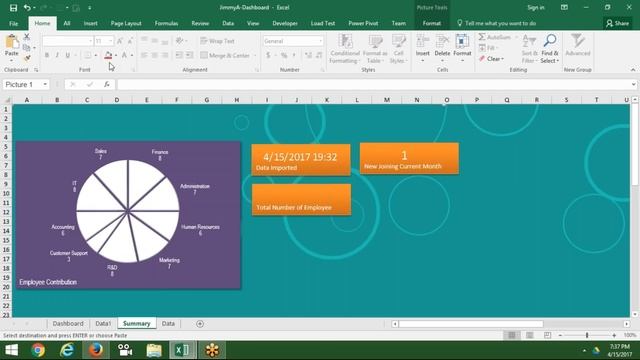Select the New Joining Current Month tile
Image resolution: width=640 pixels, height=360 pixels.
[409, 158]
